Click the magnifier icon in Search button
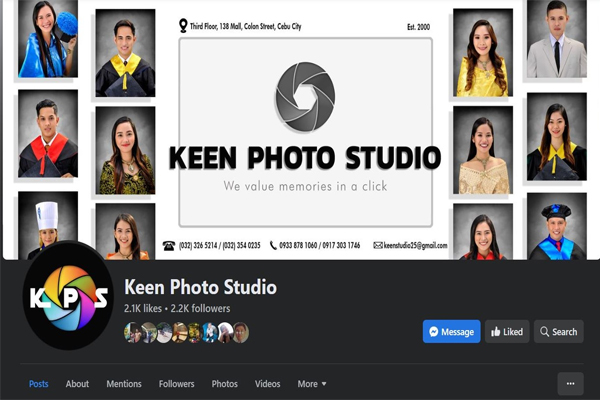The width and height of the screenshot is (600, 400). pos(544,331)
